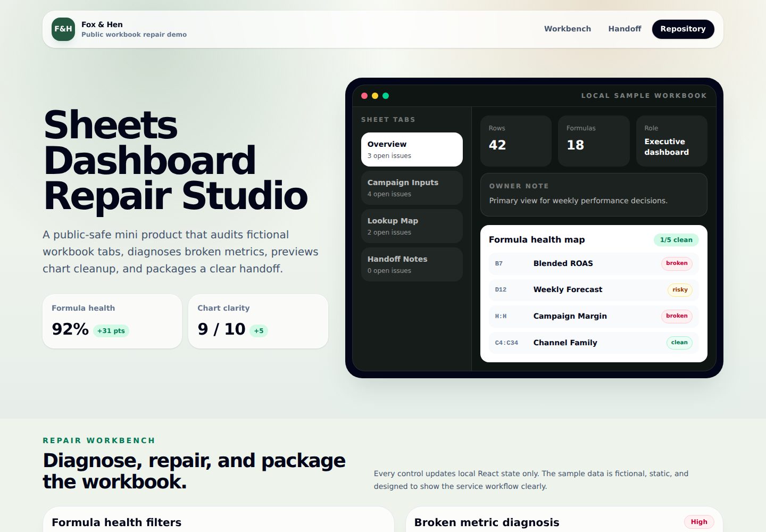The width and height of the screenshot is (766, 532).
Task: Click the yellow window dot
Action: tap(375, 96)
